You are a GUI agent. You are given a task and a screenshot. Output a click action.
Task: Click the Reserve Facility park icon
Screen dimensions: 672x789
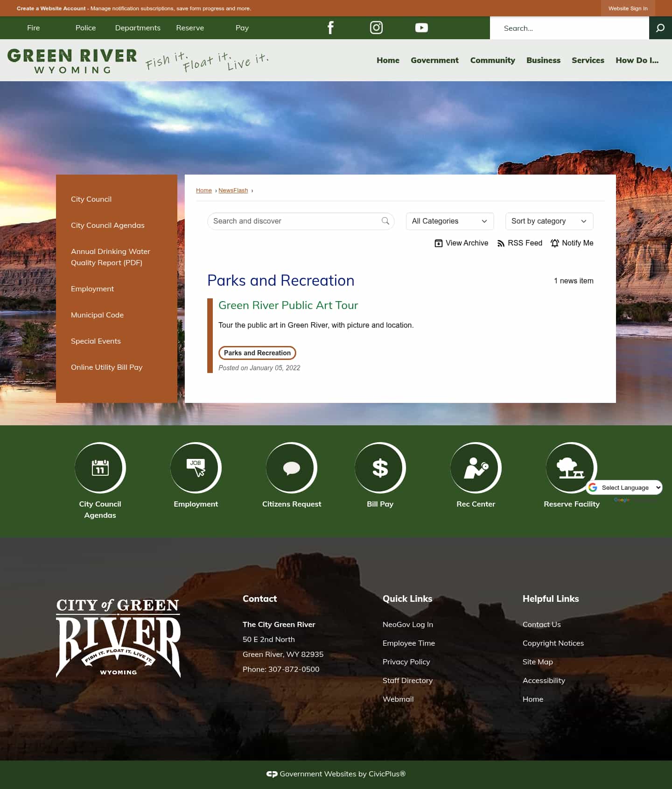coord(571,468)
